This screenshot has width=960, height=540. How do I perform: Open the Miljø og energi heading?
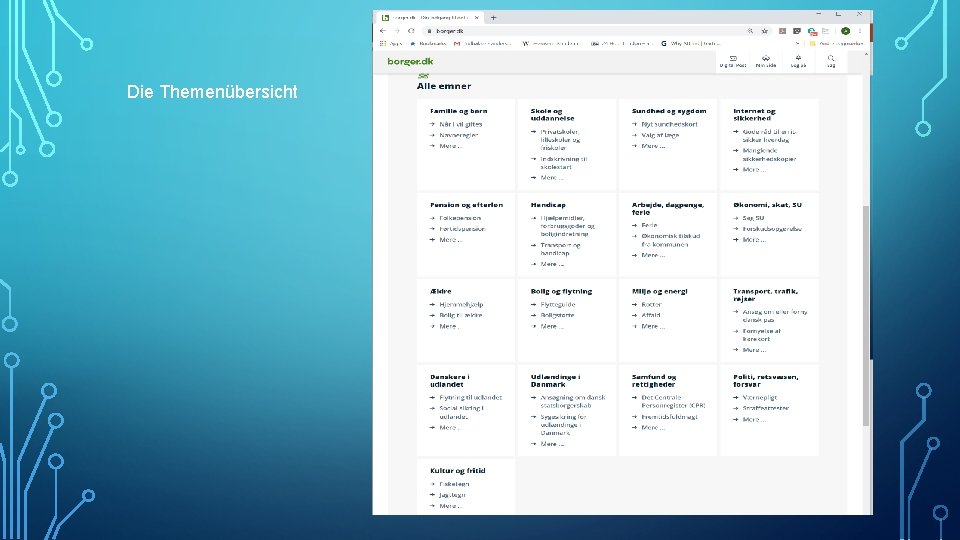point(659,291)
